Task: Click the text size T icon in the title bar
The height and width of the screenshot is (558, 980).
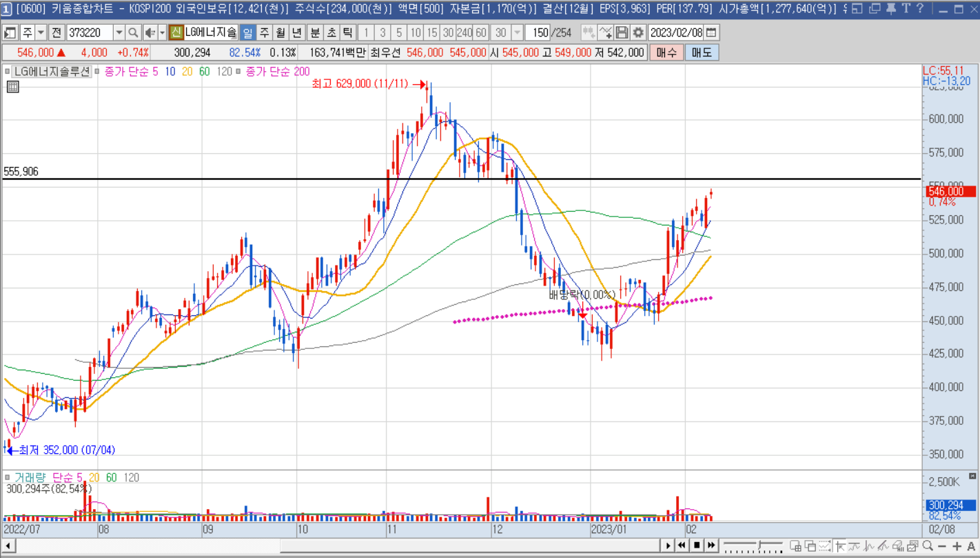Action: [906, 9]
